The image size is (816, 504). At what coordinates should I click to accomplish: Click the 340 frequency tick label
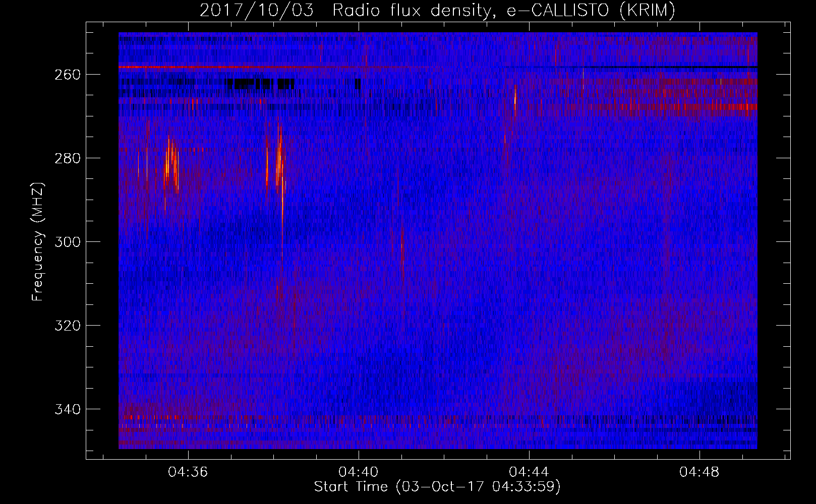click(67, 409)
